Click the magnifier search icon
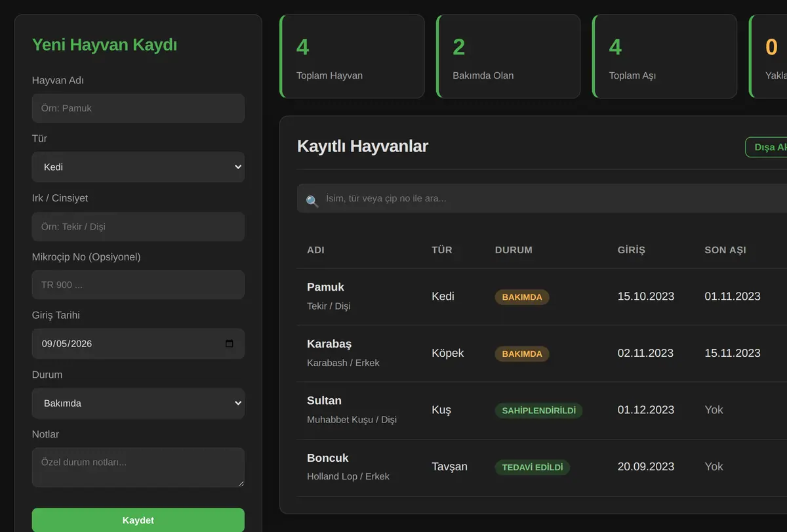The height and width of the screenshot is (532, 787). (x=312, y=201)
